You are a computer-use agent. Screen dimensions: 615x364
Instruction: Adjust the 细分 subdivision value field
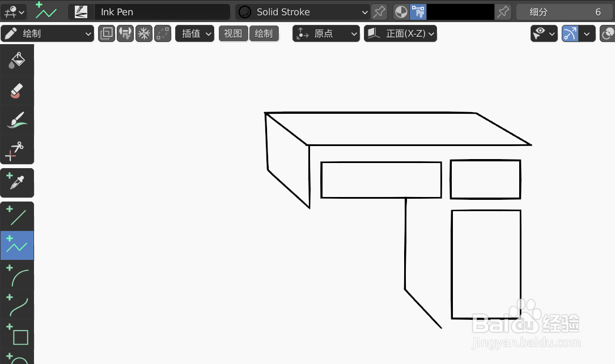pos(565,12)
